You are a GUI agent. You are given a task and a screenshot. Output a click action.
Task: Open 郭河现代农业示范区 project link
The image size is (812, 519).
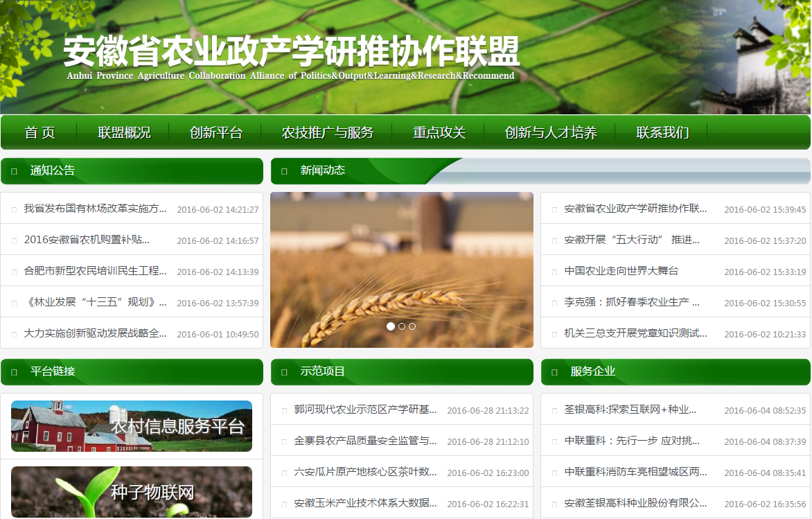[x=365, y=410]
